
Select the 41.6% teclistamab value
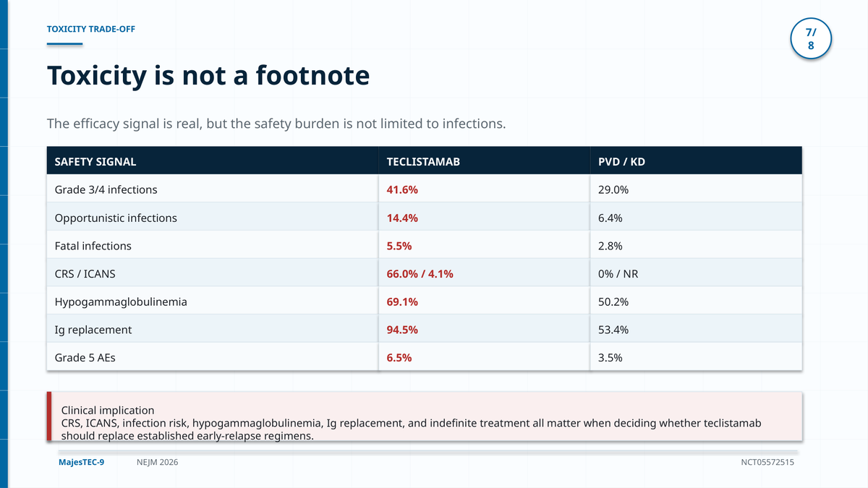(402, 189)
